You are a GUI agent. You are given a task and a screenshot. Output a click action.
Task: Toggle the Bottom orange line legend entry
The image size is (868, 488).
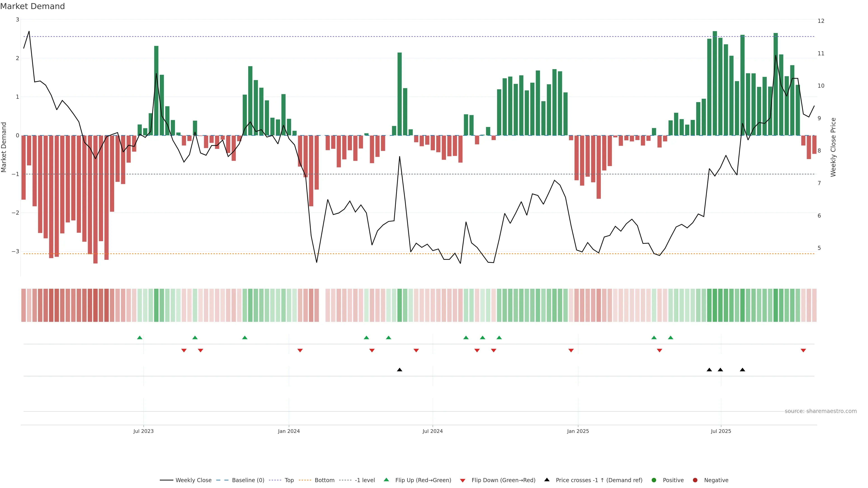(324, 480)
